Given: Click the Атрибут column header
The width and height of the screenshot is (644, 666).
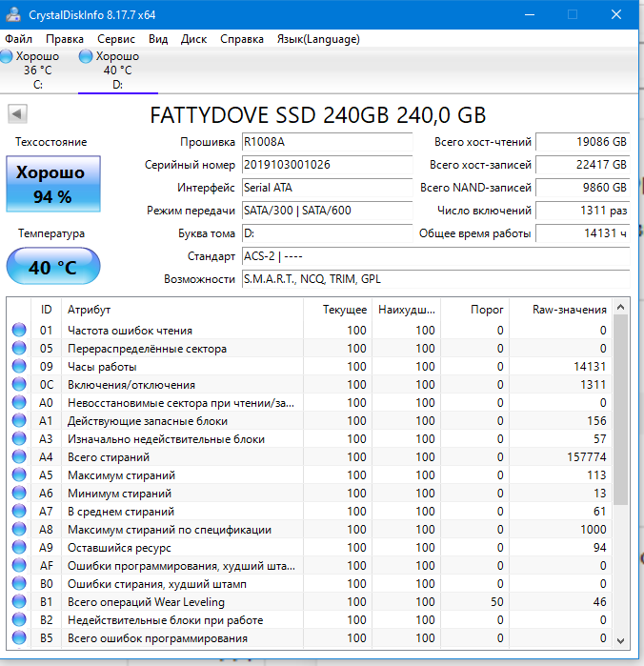Looking at the screenshot, I should tap(90, 310).
